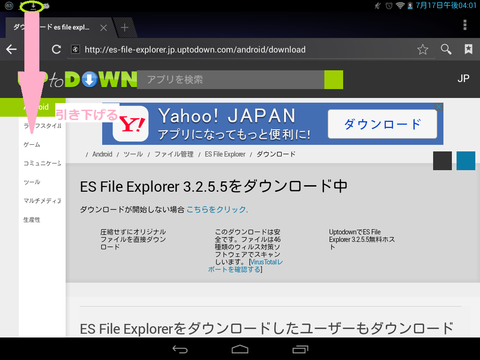Click the blue square share button

(466, 161)
